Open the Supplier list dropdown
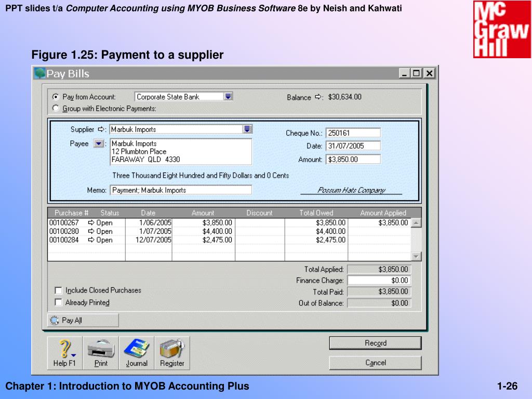This screenshot has width=532, height=399. pyautogui.click(x=247, y=129)
